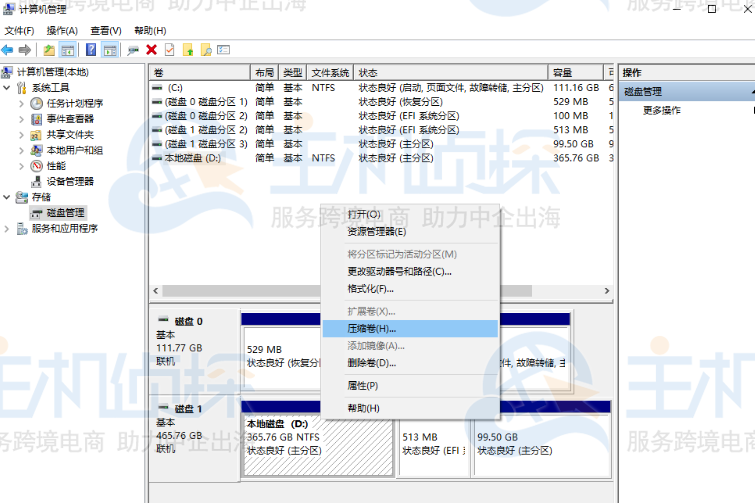Collapse the System Tools (系统工具) node

[x=8, y=88]
